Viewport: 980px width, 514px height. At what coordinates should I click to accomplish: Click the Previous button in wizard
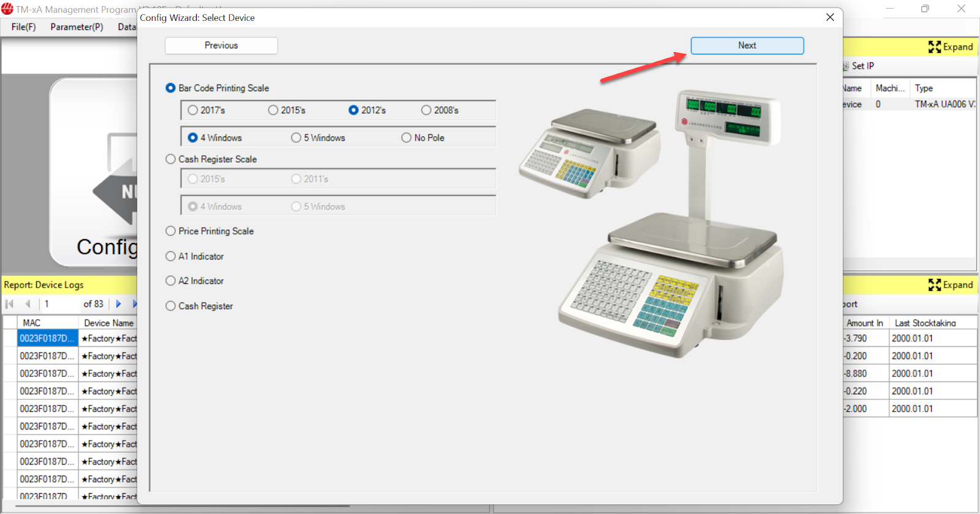click(221, 46)
